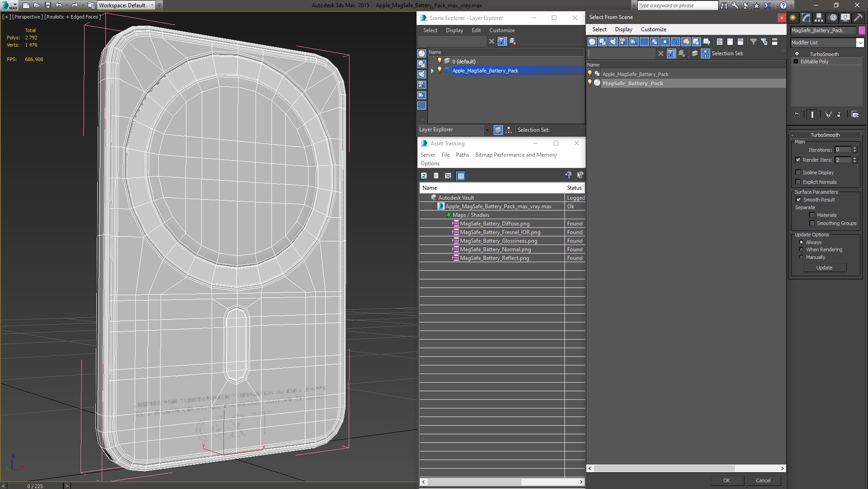Open Bitmap Performance and Memory menu
Image resolution: width=868 pixels, height=489 pixels.
pyautogui.click(x=516, y=155)
